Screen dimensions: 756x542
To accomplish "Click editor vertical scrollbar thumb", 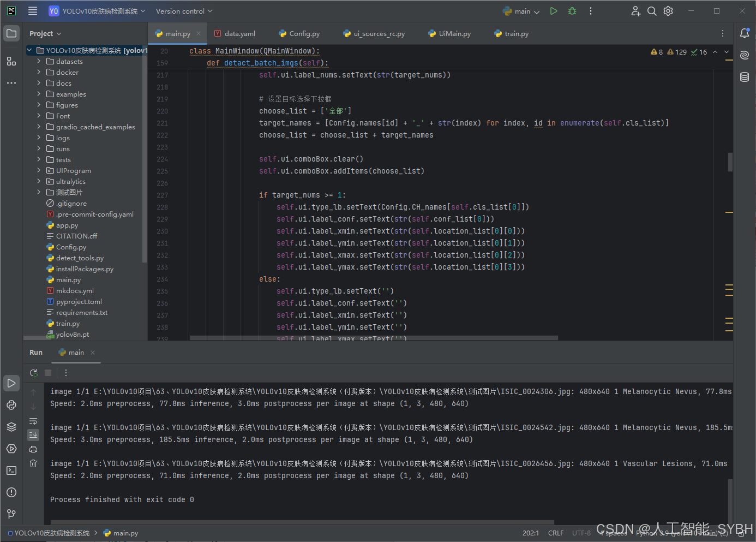I will (x=730, y=163).
